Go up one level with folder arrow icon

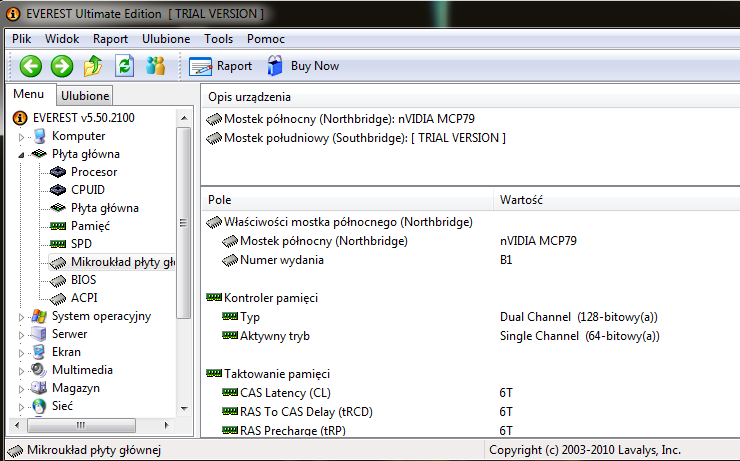[x=93, y=66]
